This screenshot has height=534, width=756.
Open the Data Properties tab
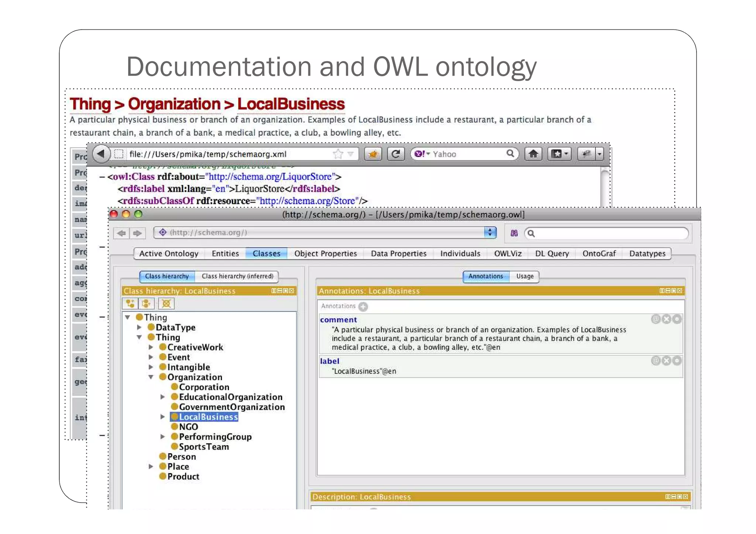(399, 254)
